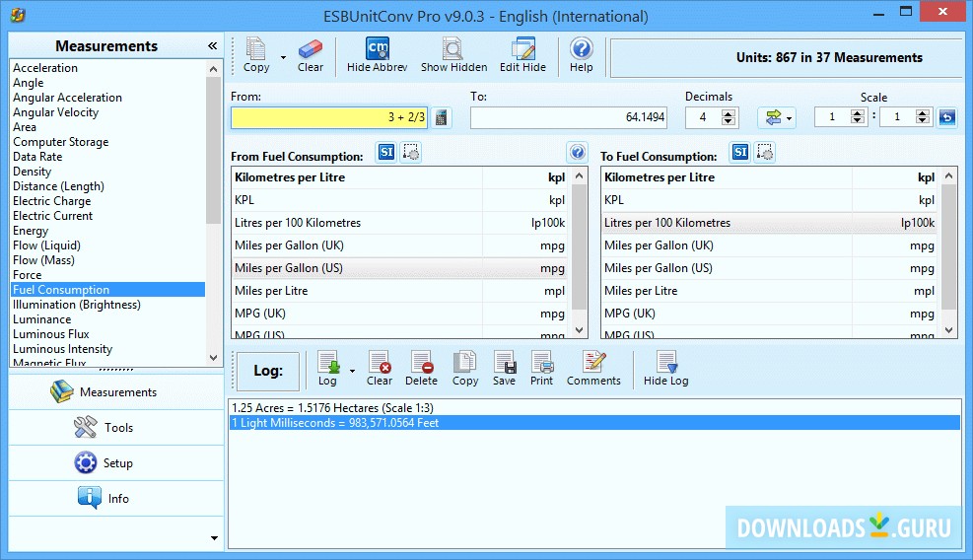Image resolution: width=973 pixels, height=560 pixels.
Task: Select Litres per 100 Kilometres in From list
Action: point(400,223)
